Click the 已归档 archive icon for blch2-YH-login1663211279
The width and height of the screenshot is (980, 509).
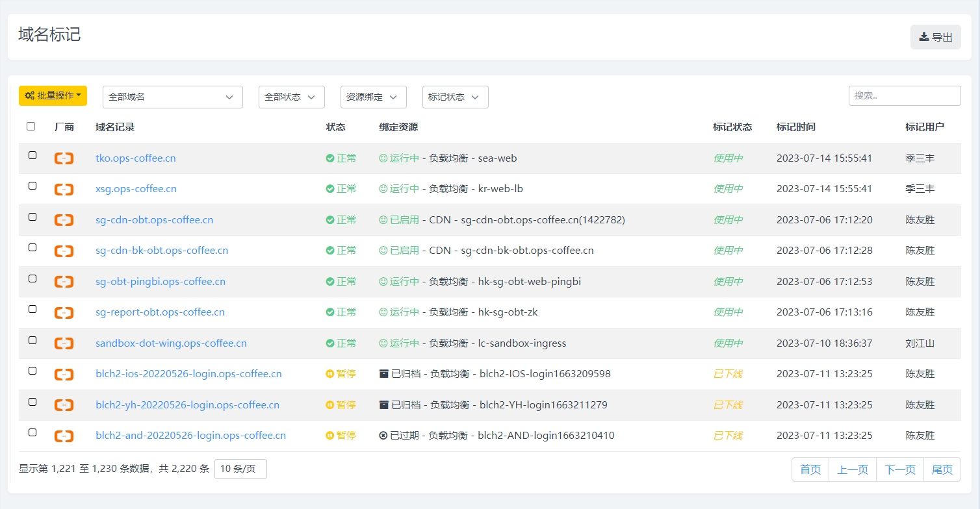click(x=383, y=405)
